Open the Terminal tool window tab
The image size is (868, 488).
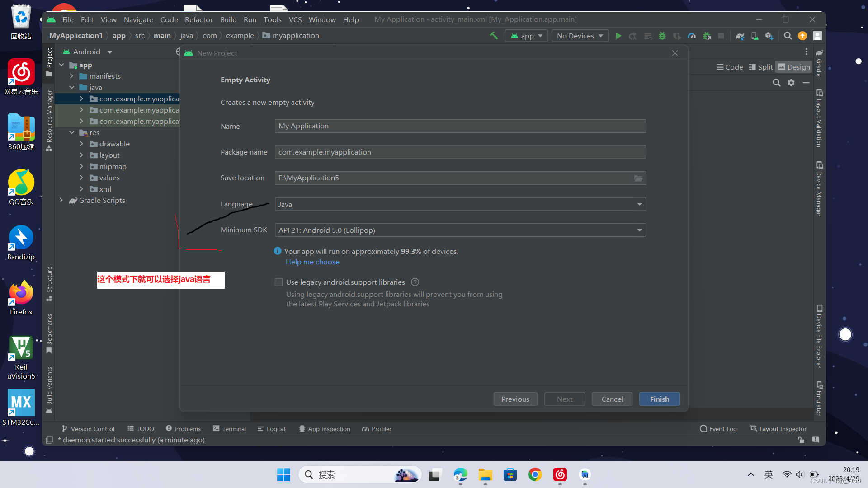[229, 429]
